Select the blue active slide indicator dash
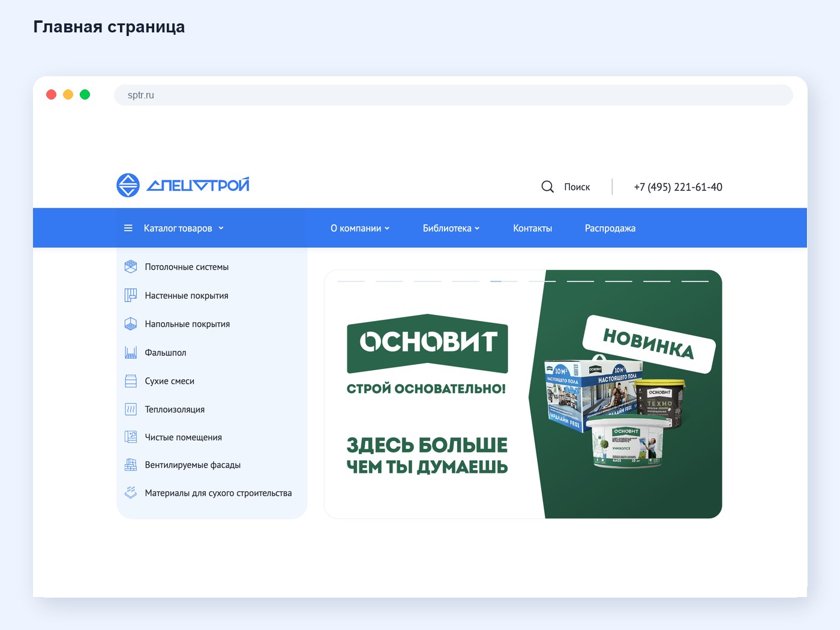This screenshot has width=840, height=630. click(503, 281)
